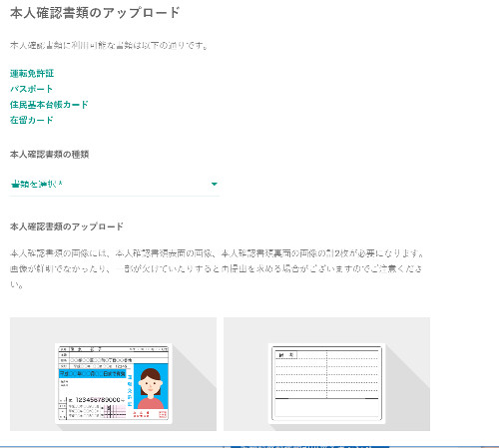499x448 pixels.
Task: Click the 備考 box on the back-side card
Action: pyautogui.click(x=286, y=355)
